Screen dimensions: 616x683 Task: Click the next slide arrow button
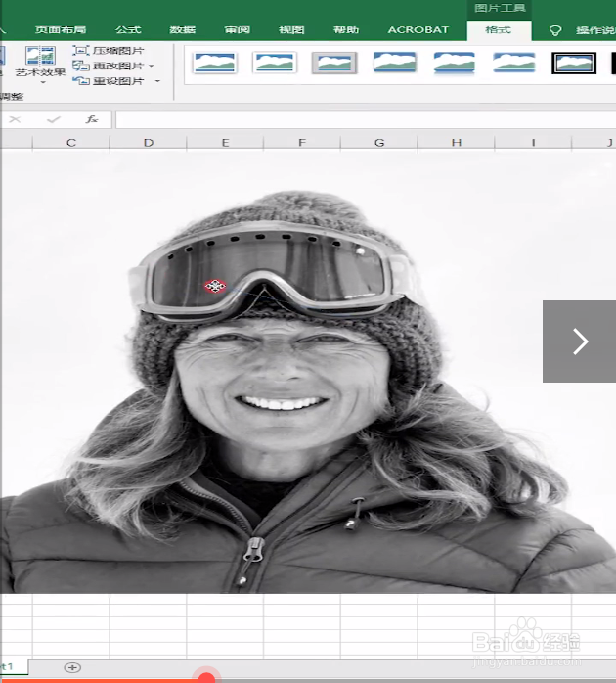click(580, 341)
